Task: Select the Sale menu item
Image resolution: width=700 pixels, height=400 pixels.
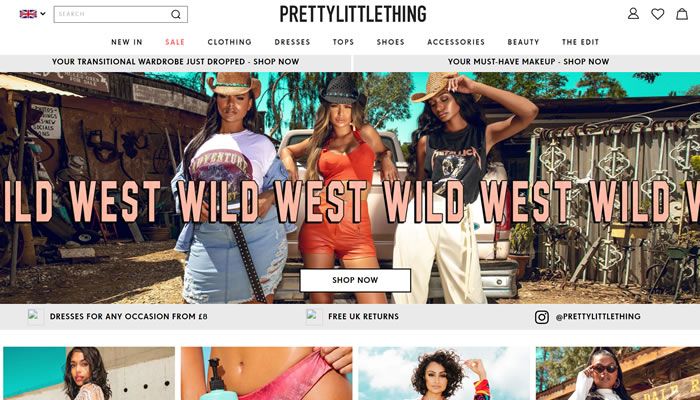Action: click(175, 42)
